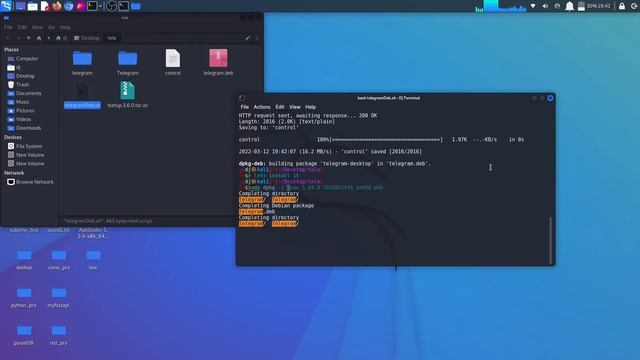640x360 pixels.
Task: Select the tsetup tar.xz archive
Action: click(127, 95)
